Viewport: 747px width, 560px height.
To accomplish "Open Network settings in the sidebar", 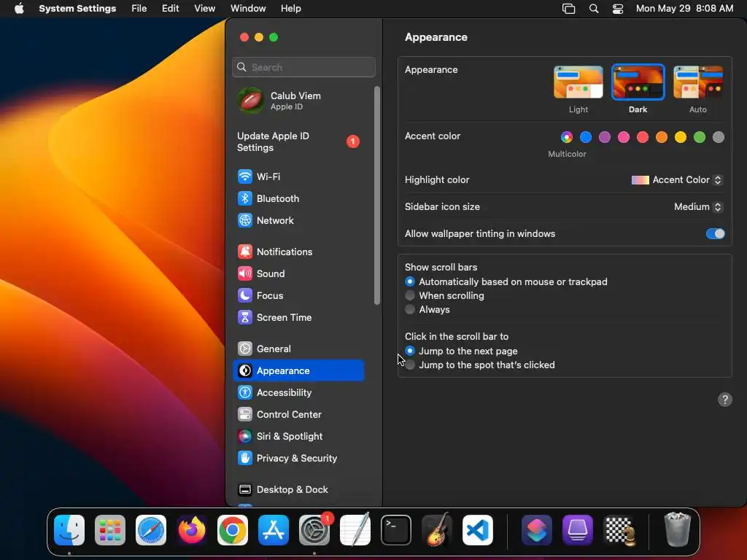I will point(298,220).
